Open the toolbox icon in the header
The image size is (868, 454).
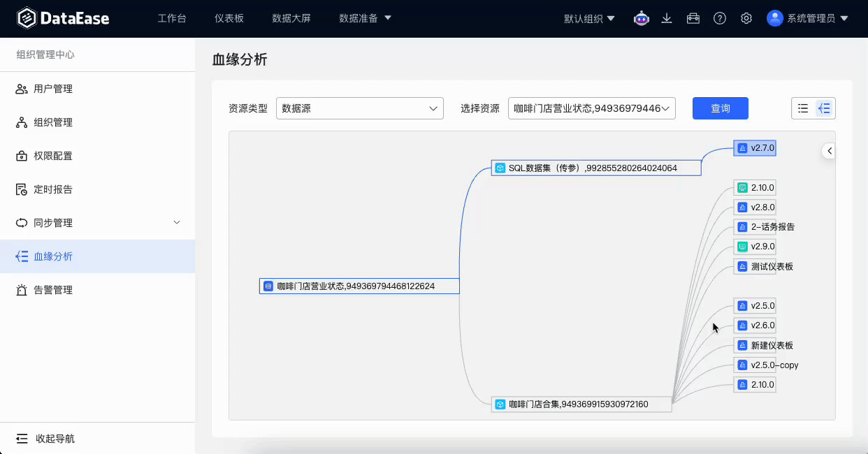tap(693, 18)
